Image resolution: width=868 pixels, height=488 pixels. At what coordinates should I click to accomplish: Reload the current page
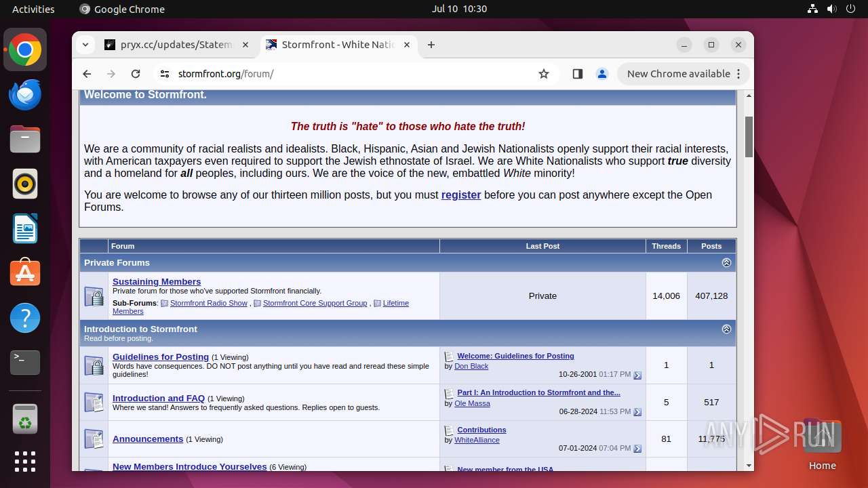point(136,74)
